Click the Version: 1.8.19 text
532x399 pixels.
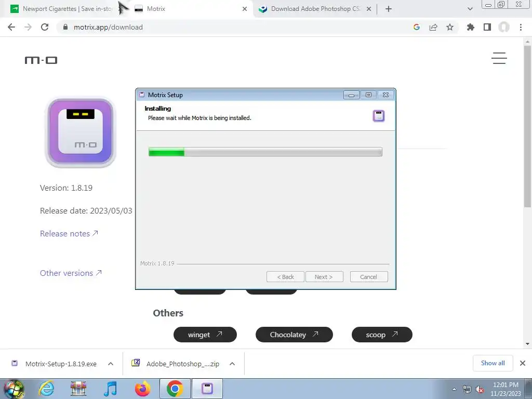pyautogui.click(x=66, y=188)
